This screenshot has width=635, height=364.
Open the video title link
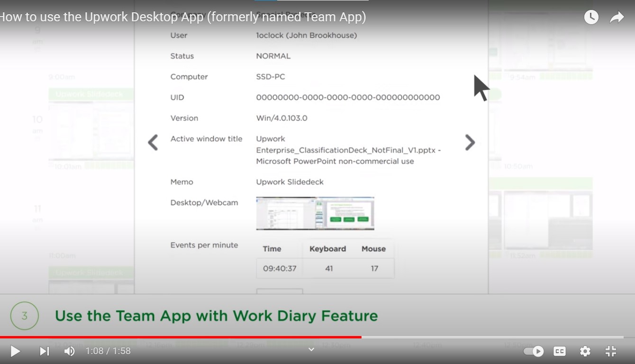click(182, 17)
